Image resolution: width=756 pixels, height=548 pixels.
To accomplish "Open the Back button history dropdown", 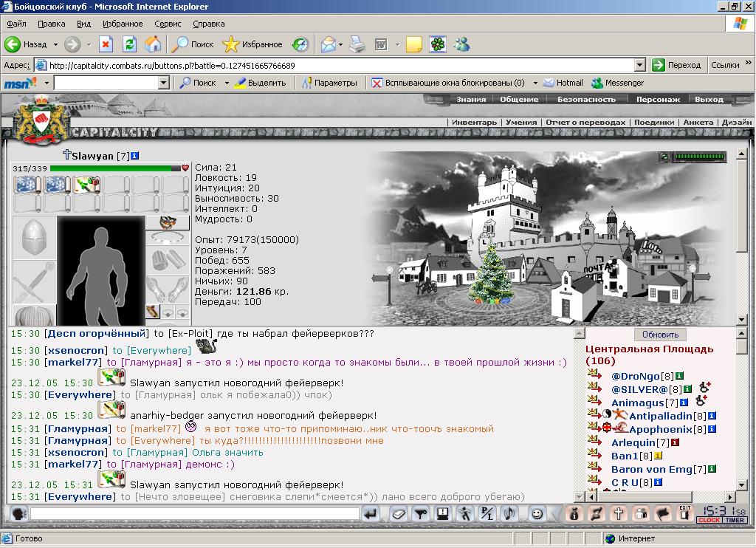I will tap(55, 44).
